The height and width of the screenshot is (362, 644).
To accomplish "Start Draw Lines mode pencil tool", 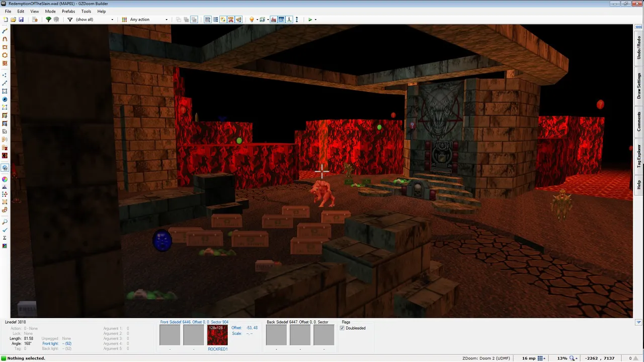I will pos(5,31).
